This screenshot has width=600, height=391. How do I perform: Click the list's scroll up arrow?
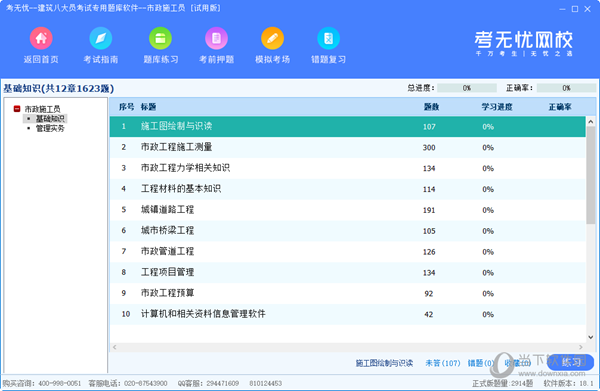point(591,122)
